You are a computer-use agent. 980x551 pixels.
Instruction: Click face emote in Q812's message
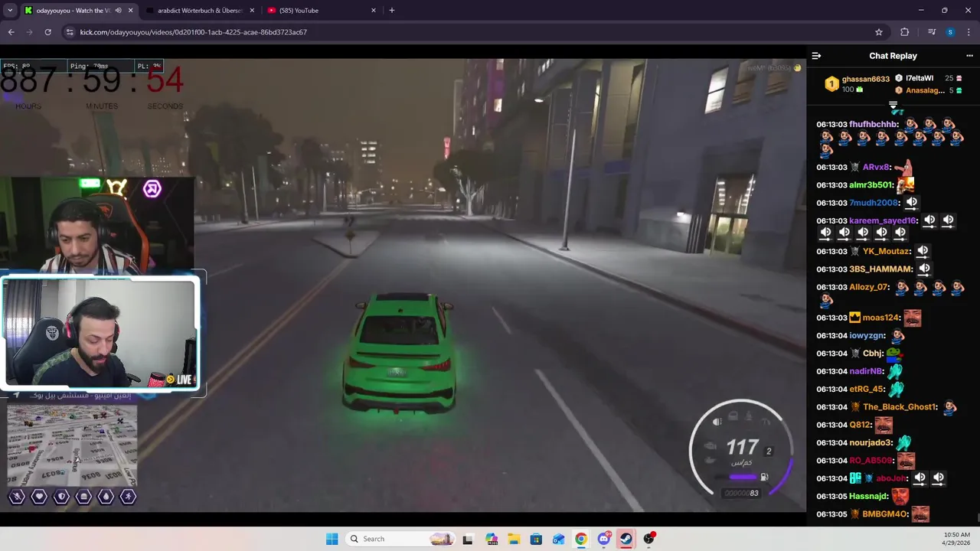coord(884,425)
